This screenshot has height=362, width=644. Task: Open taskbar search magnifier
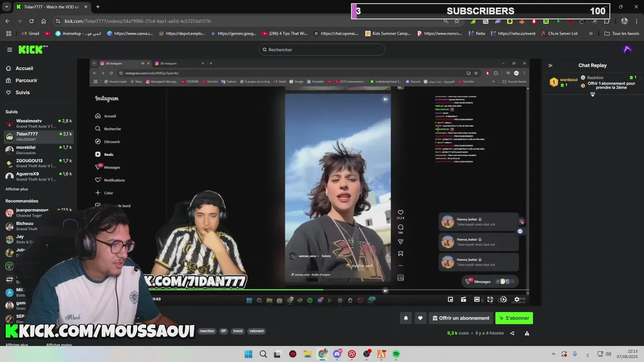(x=263, y=354)
